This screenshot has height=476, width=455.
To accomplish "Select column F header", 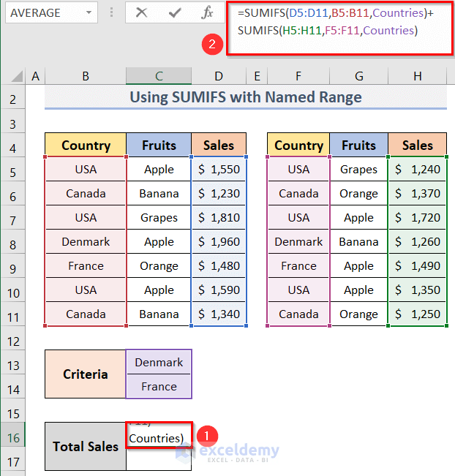I will [298, 76].
